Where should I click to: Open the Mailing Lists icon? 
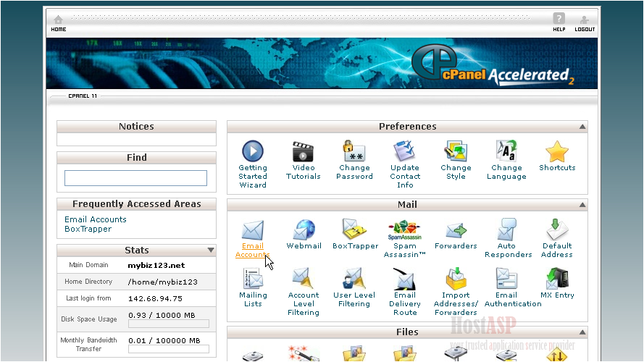tap(253, 279)
